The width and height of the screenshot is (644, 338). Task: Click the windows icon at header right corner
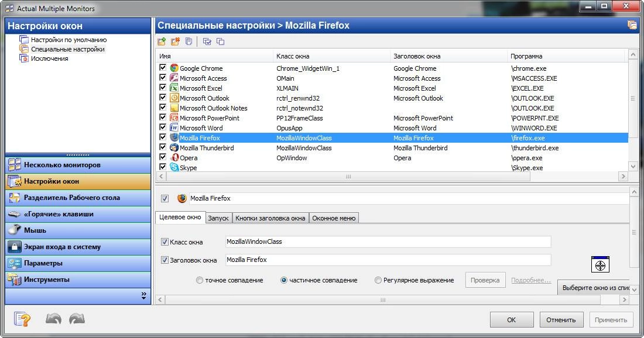(632, 25)
